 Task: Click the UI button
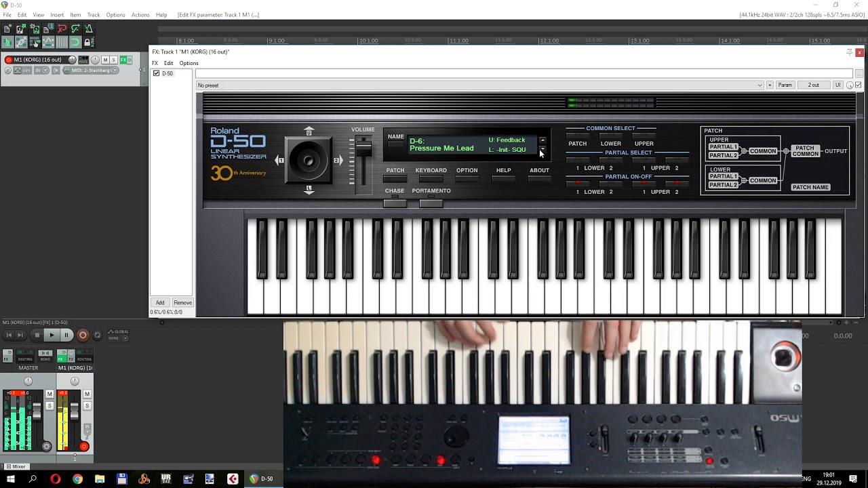click(x=837, y=85)
